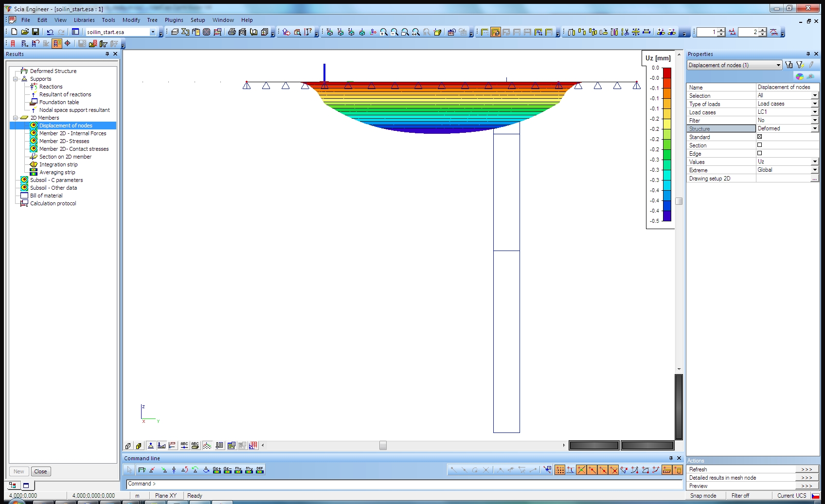Open the Structure dropdown set to Deformed
This screenshot has height=504, width=825.
814,128
